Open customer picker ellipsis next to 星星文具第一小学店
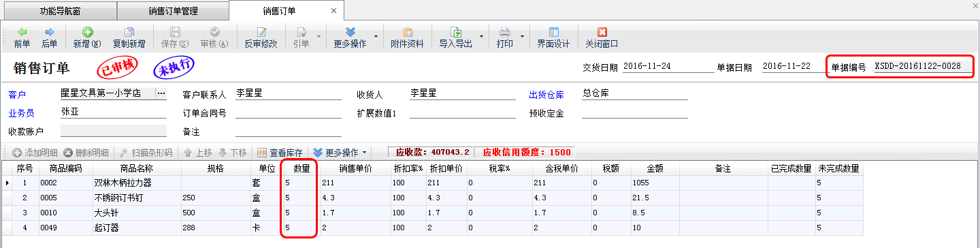The width and height of the screenshot is (980, 248). tap(161, 93)
